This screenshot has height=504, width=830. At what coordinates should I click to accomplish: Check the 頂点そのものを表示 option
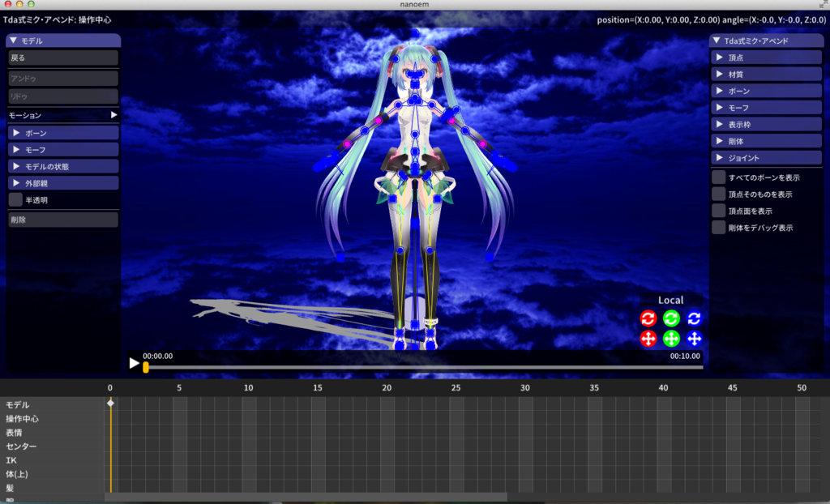tap(717, 194)
